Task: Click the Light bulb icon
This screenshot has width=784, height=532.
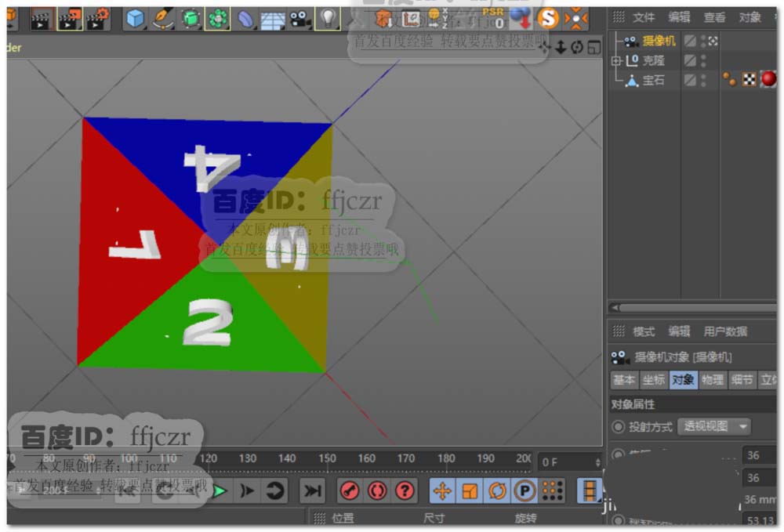Action: click(328, 18)
